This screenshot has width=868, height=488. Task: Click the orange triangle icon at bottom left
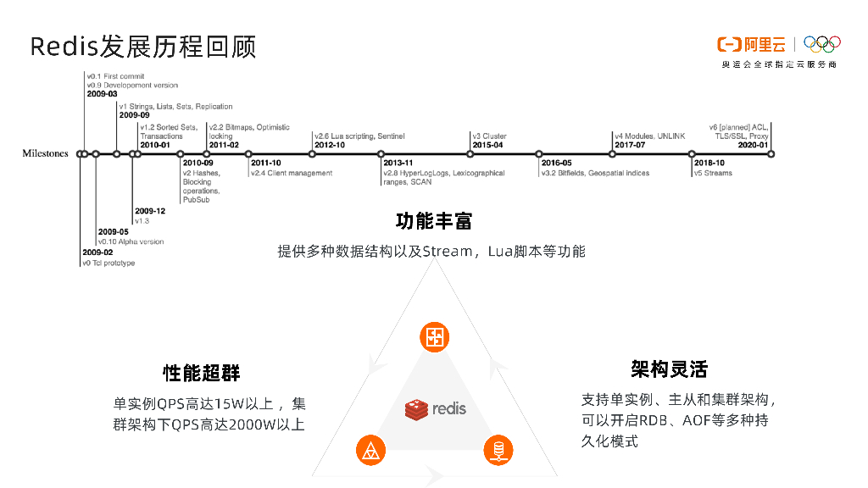370,451
